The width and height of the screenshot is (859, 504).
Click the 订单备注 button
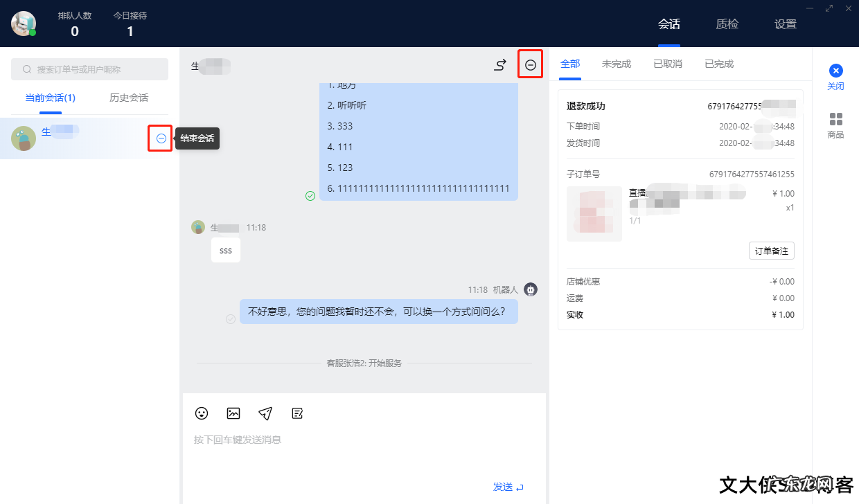click(771, 251)
